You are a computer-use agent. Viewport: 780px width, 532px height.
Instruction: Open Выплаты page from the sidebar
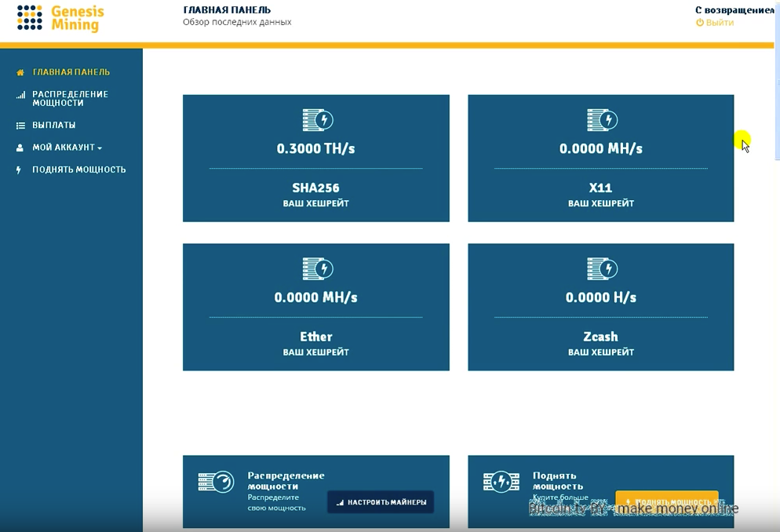click(53, 126)
